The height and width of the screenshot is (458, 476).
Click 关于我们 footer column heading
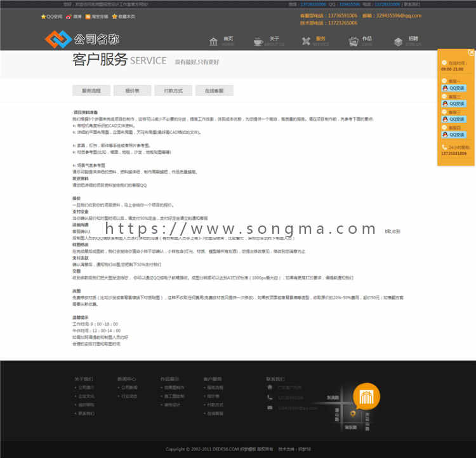coord(84,379)
